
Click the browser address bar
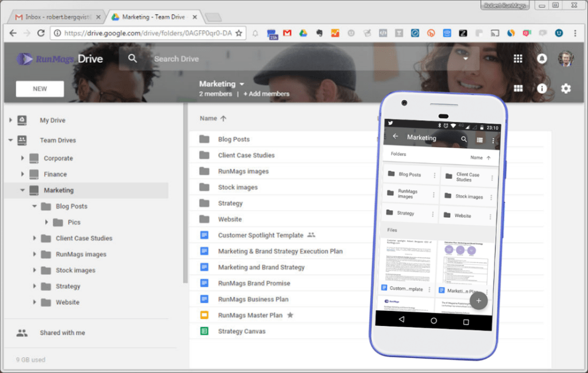point(148,33)
